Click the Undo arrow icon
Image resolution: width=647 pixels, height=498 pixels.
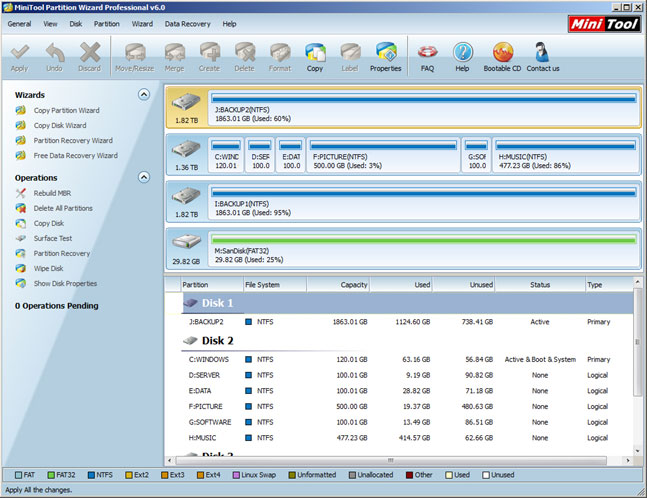pyautogui.click(x=55, y=52)
